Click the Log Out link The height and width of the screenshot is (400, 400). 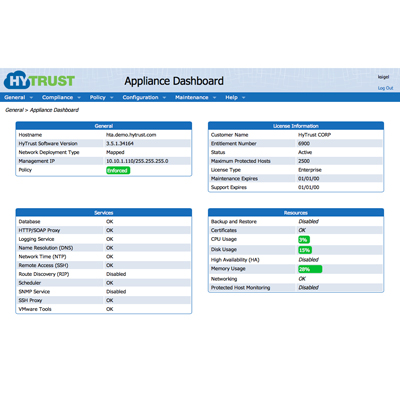[x=385, y=88]
